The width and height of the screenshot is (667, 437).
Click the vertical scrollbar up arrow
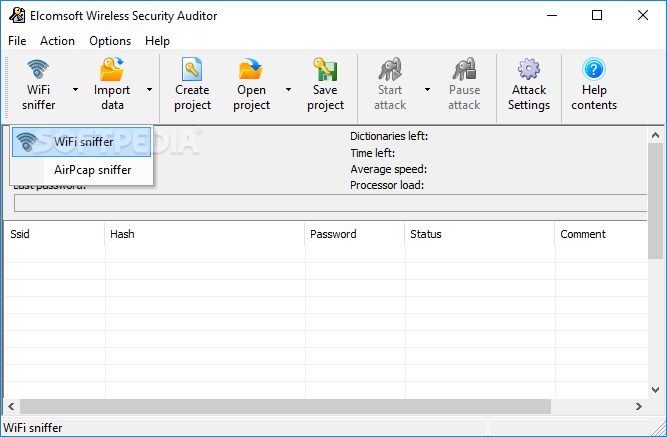(656, 135)
